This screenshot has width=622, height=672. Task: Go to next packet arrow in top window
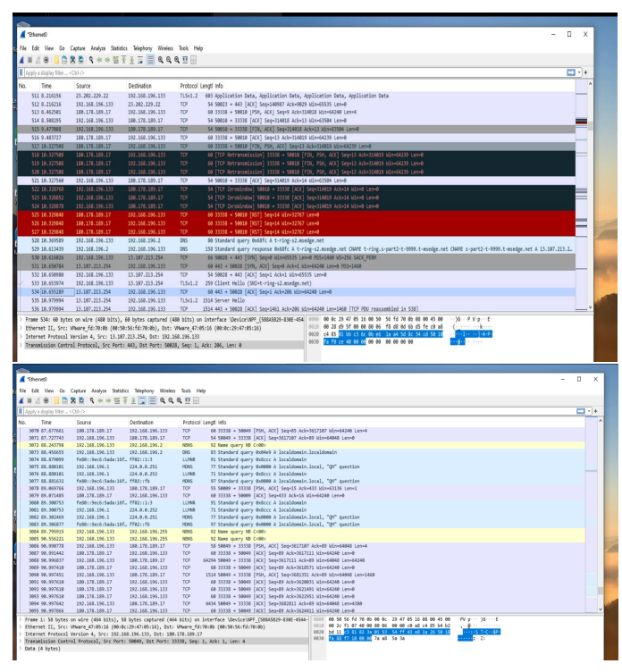coord(107,60)
